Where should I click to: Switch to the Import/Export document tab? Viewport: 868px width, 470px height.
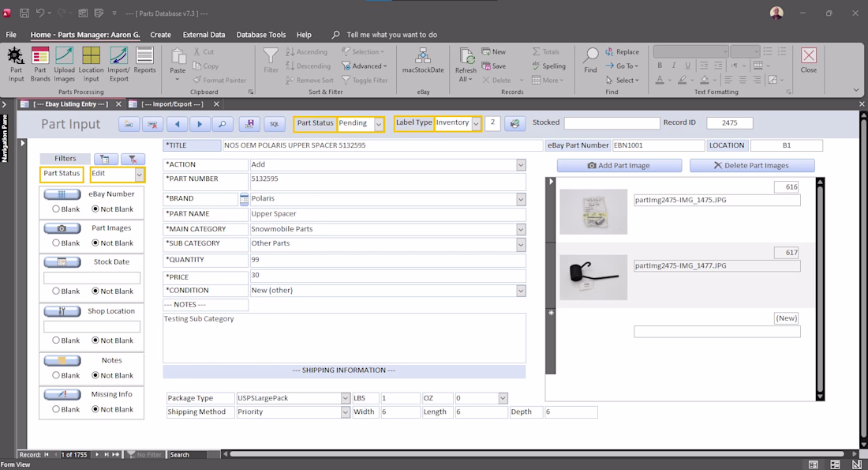click(x=172, y=104)
